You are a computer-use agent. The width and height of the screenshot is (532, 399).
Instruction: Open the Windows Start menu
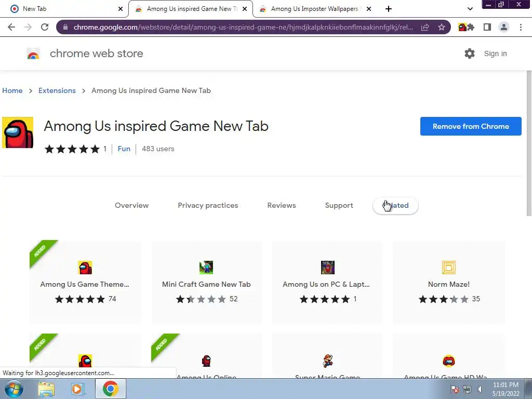pos(14,389)
